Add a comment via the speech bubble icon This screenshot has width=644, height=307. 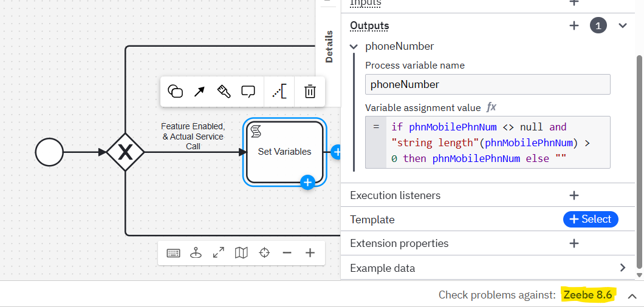[248, 92]
